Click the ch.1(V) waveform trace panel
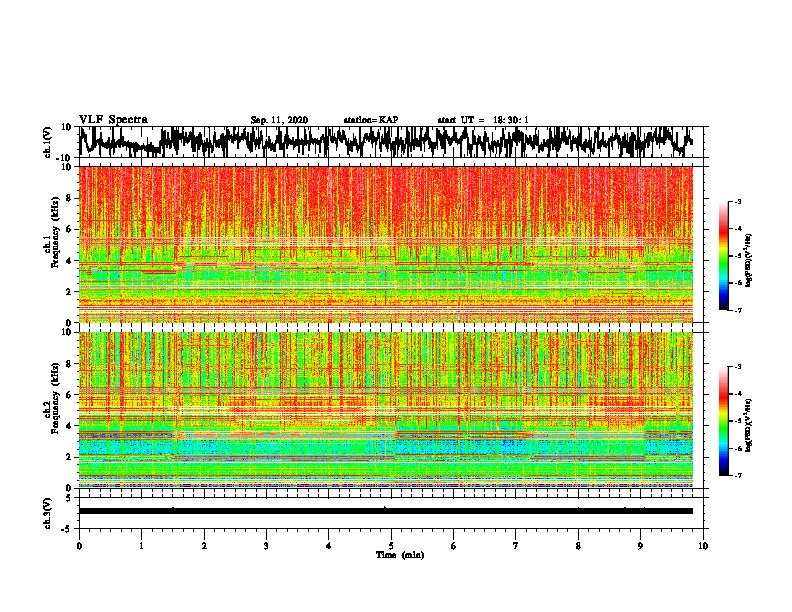The image size is (792, 612). (x=390, y=142)
